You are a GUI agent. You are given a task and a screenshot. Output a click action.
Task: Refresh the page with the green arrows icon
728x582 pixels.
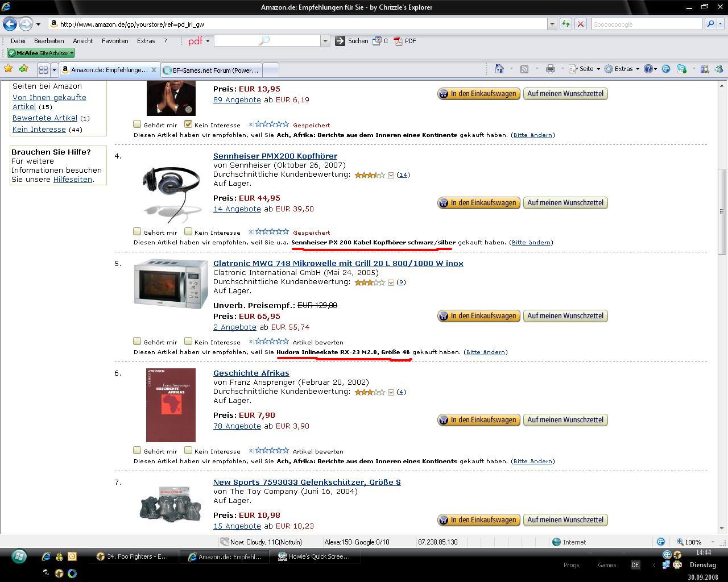[x=565, y=24]
